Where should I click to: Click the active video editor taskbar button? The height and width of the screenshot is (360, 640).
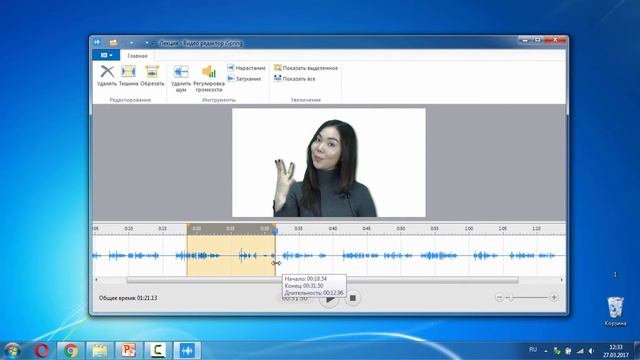pyautogui.click(x=187, y=350)
